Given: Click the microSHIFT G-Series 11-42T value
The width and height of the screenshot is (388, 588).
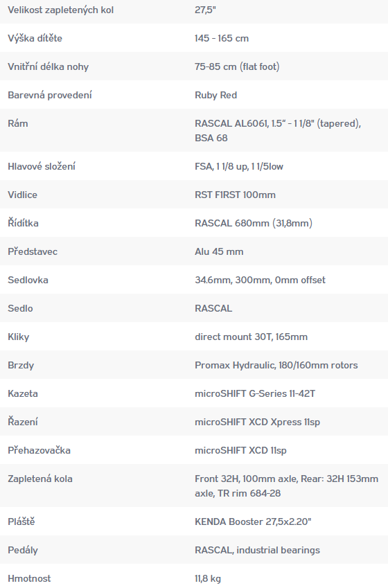Looking at the screenshot, I should tap(255, 394).
